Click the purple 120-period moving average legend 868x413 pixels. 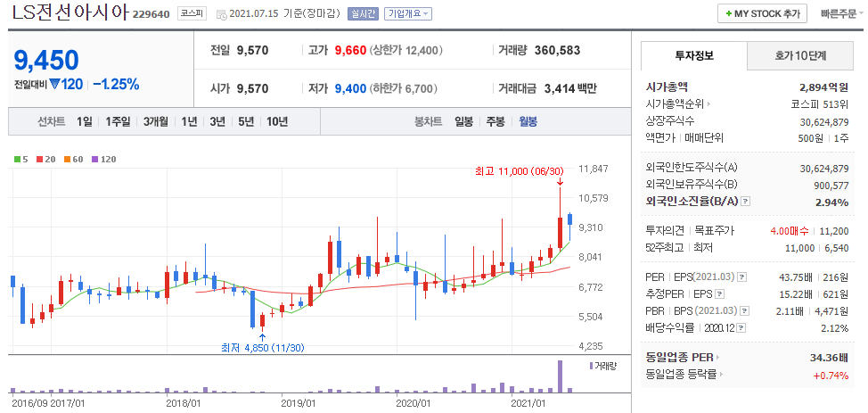[x=103, y=159]
